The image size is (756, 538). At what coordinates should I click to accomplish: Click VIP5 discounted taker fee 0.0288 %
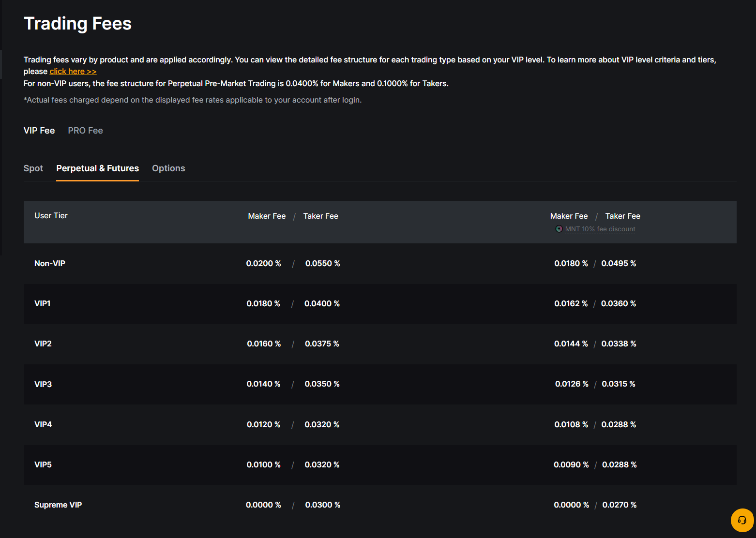pyautogui.click(x=619, y=465)
